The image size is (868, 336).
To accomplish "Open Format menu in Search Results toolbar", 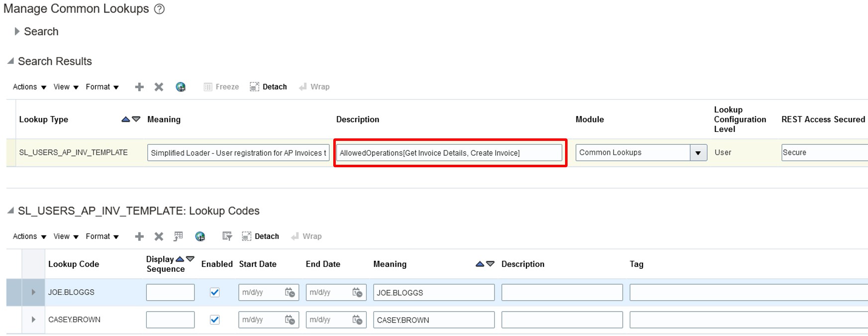I will (102, 87).
